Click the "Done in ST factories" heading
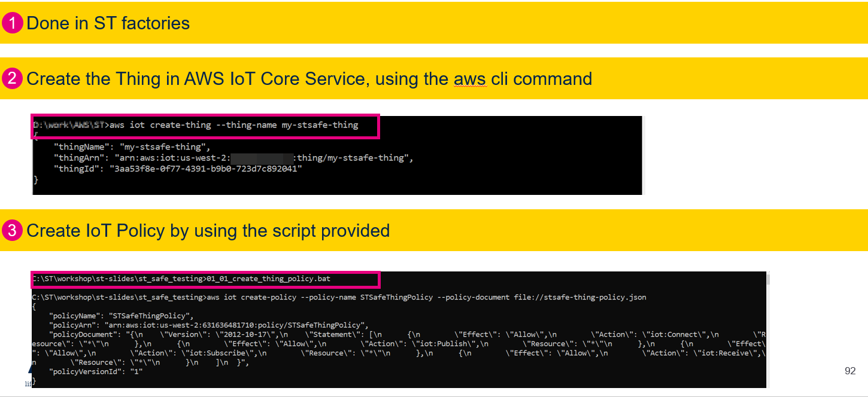 (x=108, y=23)
